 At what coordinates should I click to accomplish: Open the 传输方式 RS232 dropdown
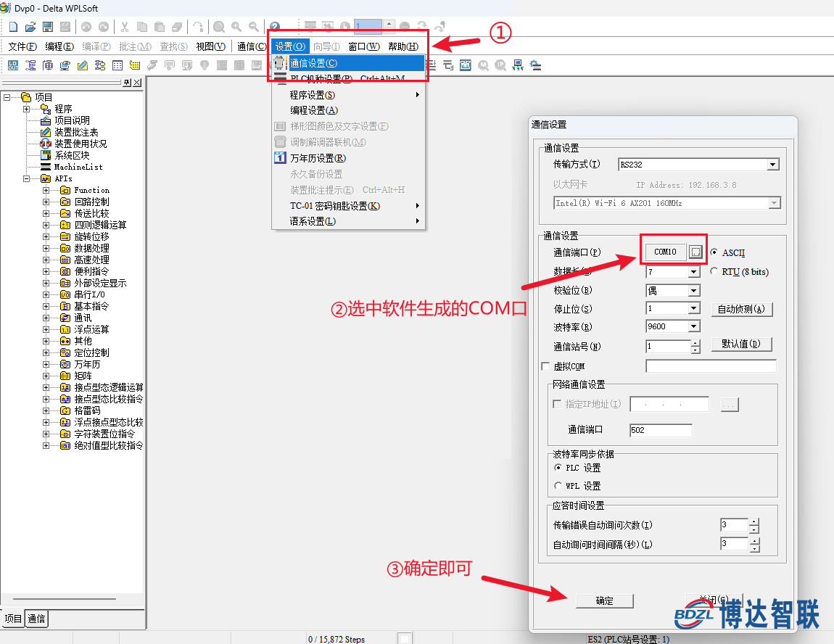(772, 165)
